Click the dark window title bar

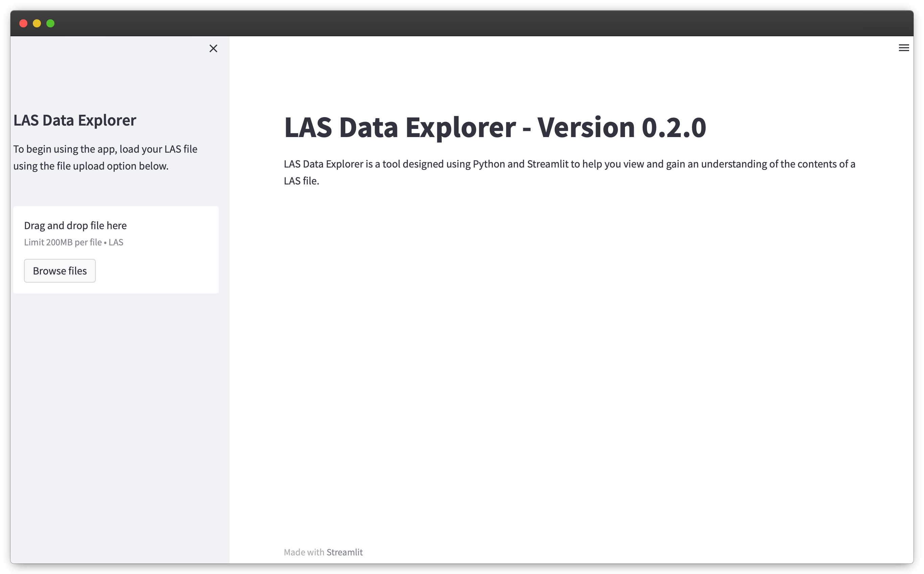[455, 24]
